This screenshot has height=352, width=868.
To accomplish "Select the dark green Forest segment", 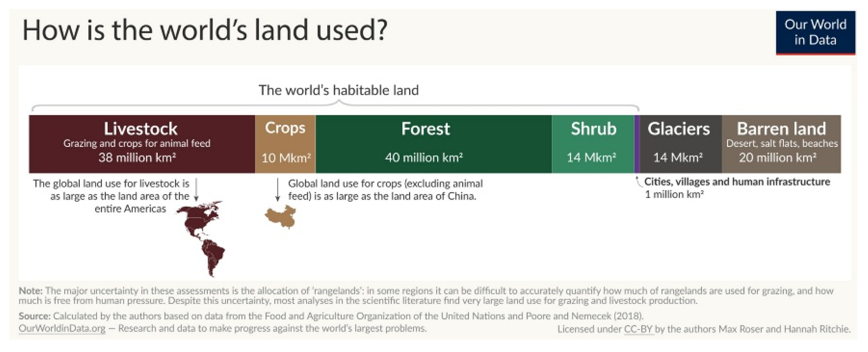I will click(434, 144).
